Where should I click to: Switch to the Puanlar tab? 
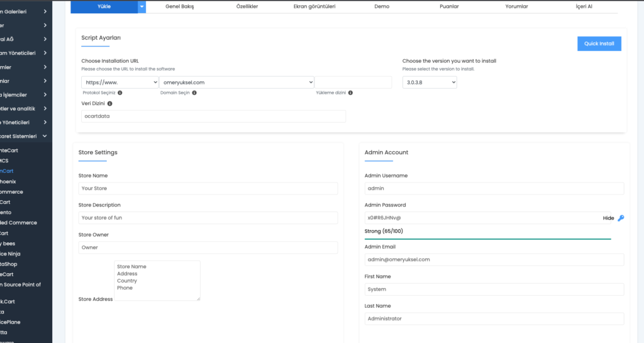click(x=449, y=6)
